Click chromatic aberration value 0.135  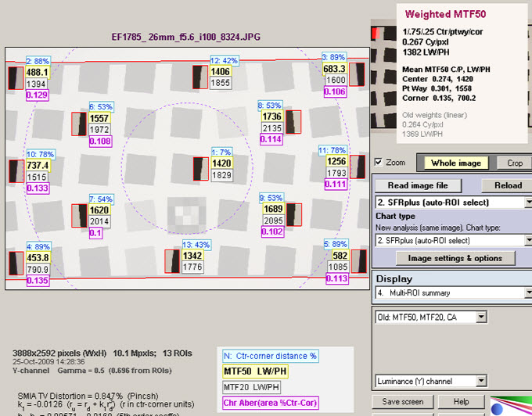[38, 281]
